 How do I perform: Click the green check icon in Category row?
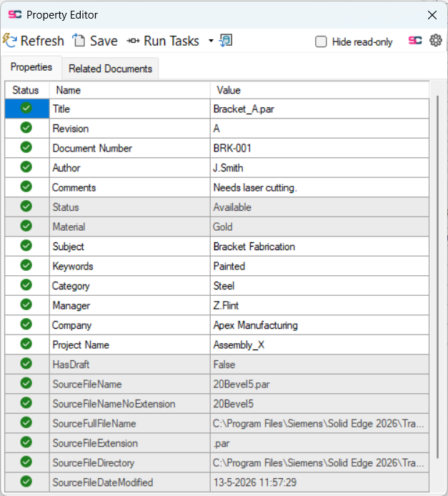[26, 284]
